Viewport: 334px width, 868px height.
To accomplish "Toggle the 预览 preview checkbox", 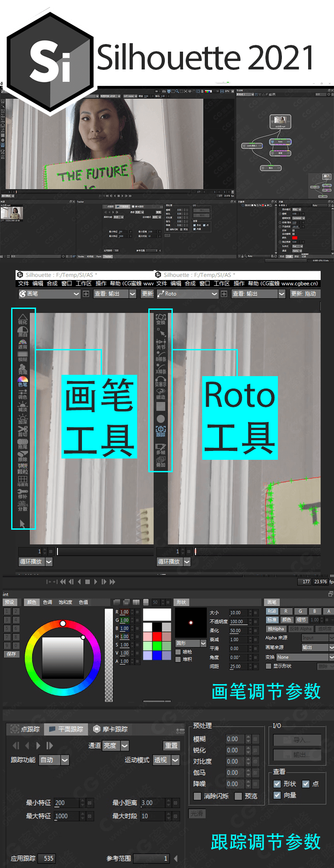I will tap(238, 796).
